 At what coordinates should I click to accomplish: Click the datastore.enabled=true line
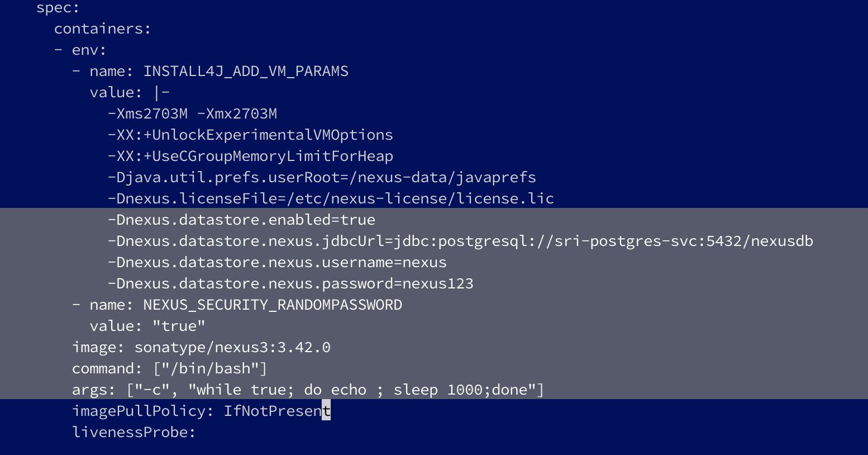[241, 220]
